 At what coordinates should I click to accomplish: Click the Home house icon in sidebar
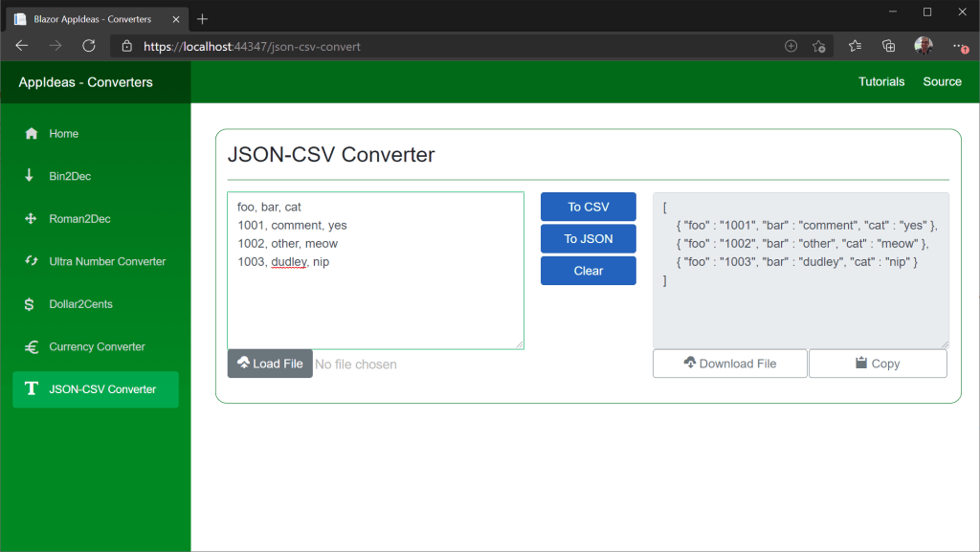[31, 134]
